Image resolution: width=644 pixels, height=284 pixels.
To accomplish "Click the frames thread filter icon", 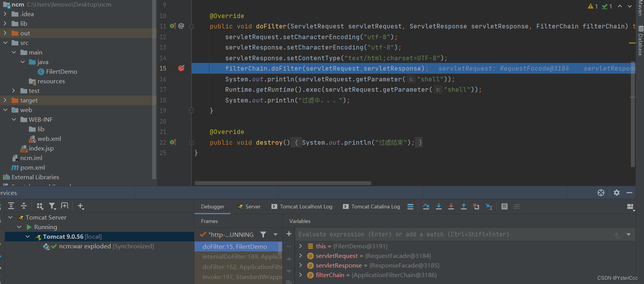I will click(263, 234).
